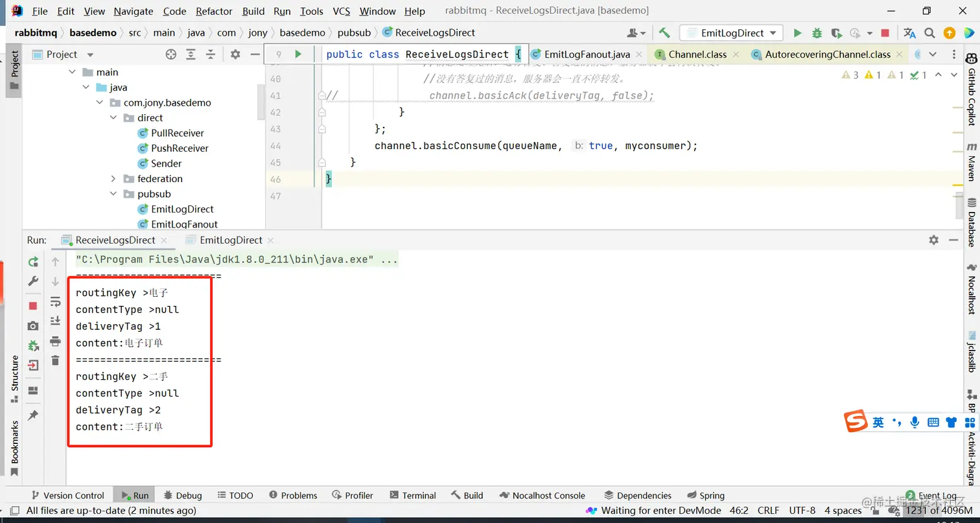Screen dimensions: 980x523
Task: Switch to EmitLogFanout.java editor tab
Action: [x=587, y=54]
